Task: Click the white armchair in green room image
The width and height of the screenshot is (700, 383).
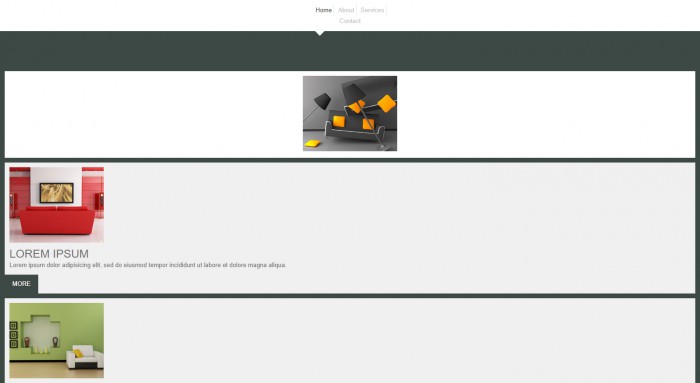Action: coord(85,357)
